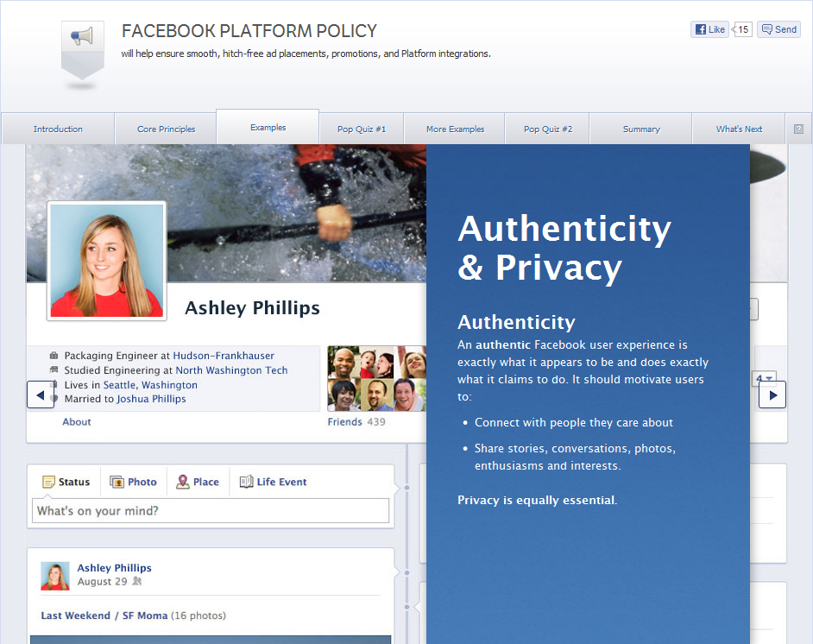813x644 pixels.
Task: Click the August 29 post date
Action: point(102,581)
